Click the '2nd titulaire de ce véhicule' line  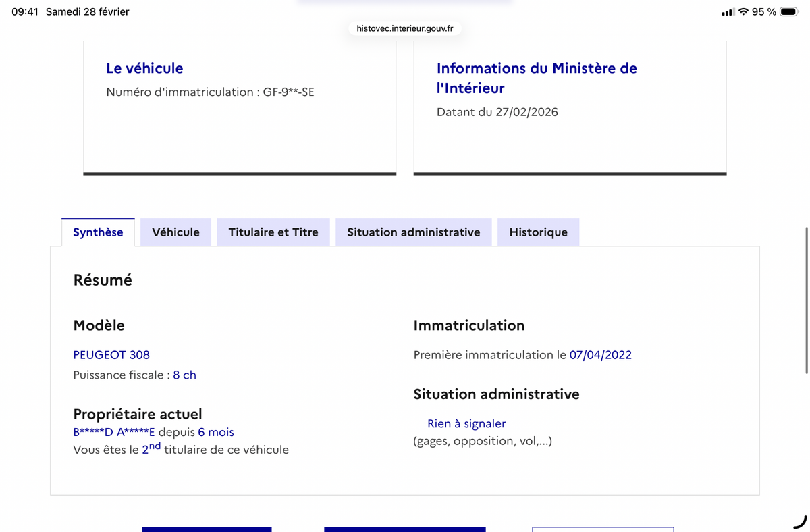(x=181, y=448)
